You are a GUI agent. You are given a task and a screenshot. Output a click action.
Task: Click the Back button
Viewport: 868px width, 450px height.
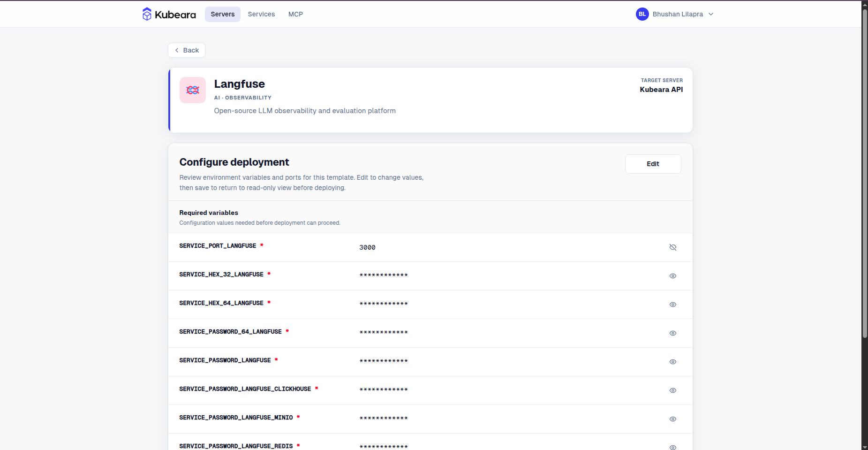[187, 50]
